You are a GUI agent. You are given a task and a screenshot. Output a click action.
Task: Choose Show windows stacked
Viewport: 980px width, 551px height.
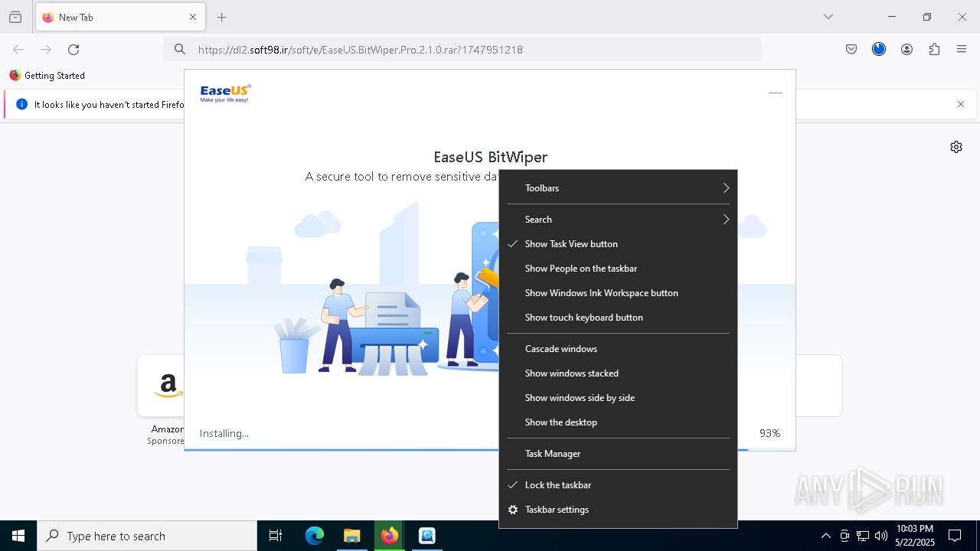point(618,373)
